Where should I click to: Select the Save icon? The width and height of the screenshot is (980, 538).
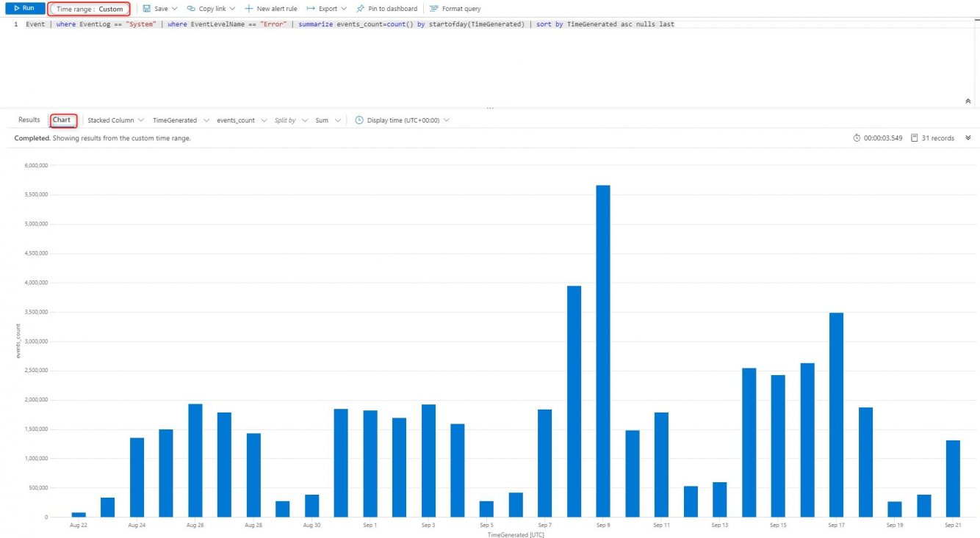point(146,8)
